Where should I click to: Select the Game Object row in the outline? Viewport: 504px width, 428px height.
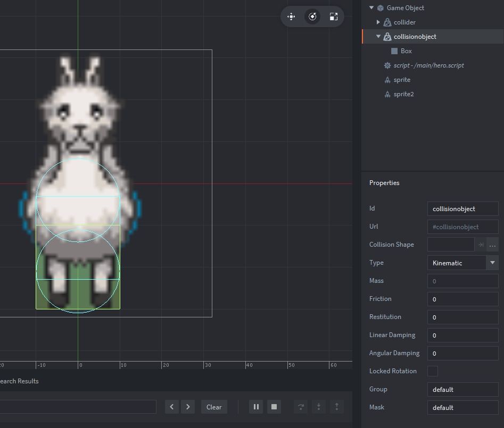(433, 7)
